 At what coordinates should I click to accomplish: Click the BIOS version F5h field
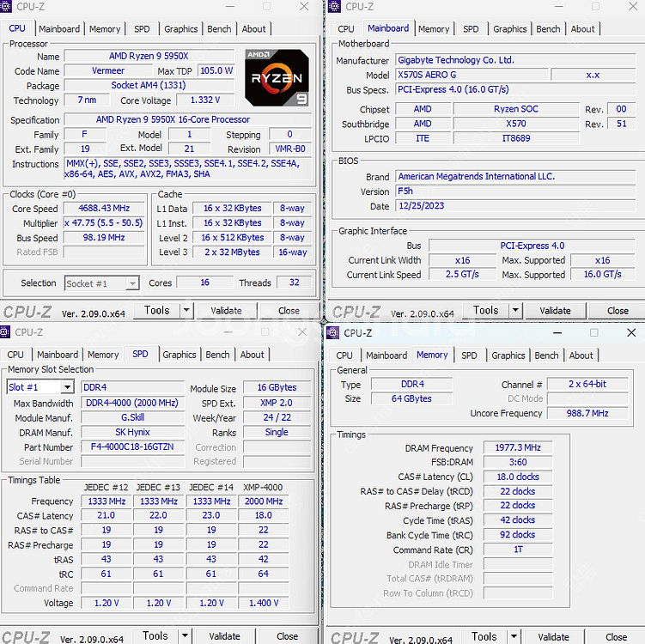pyautogui.click(x=515, y=191)
